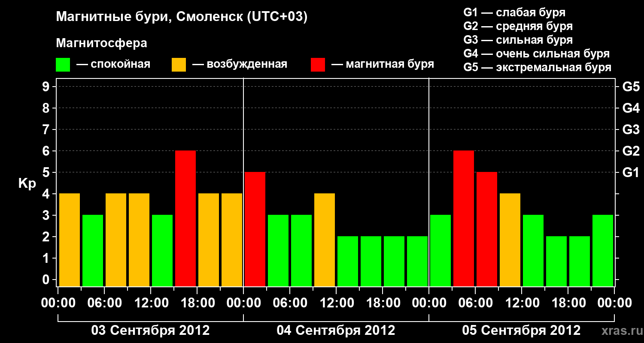Image resolution: width=644 pixels, height=343 pixels.
Task: Click the first orange bar at 00:00 on 03 Сентября
Action: pyautogui.click(x=70, y=240)
